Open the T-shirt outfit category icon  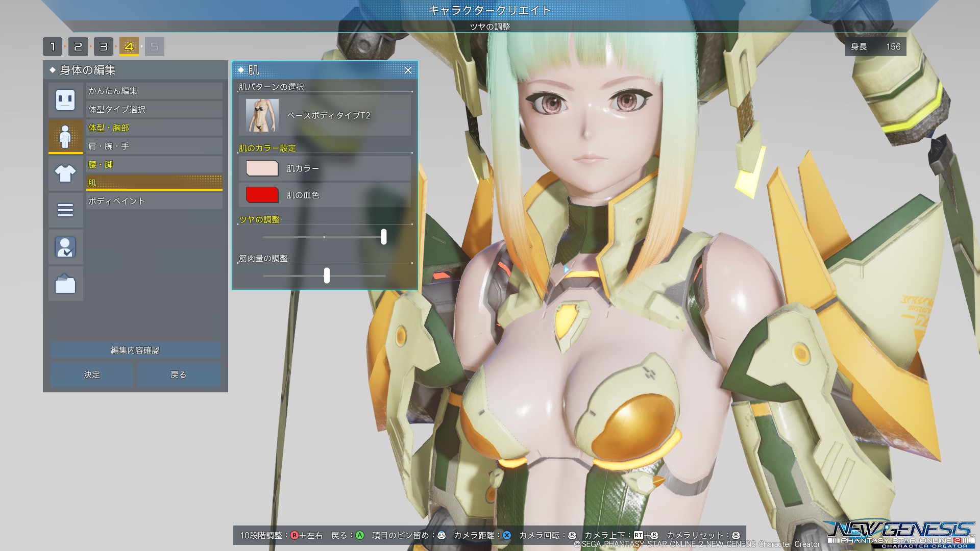(x=65, y=173)
